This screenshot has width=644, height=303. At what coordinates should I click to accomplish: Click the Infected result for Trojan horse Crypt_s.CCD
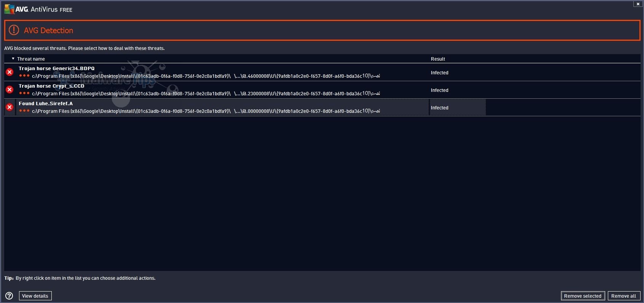point(440,90)
